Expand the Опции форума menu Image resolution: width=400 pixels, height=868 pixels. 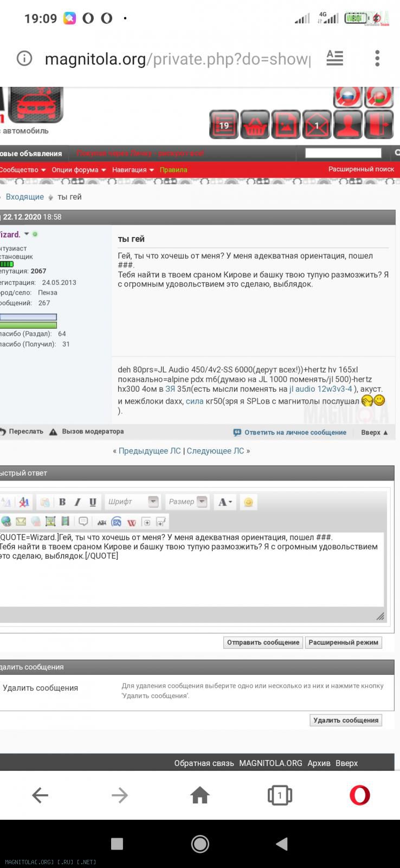pos(79,170)
